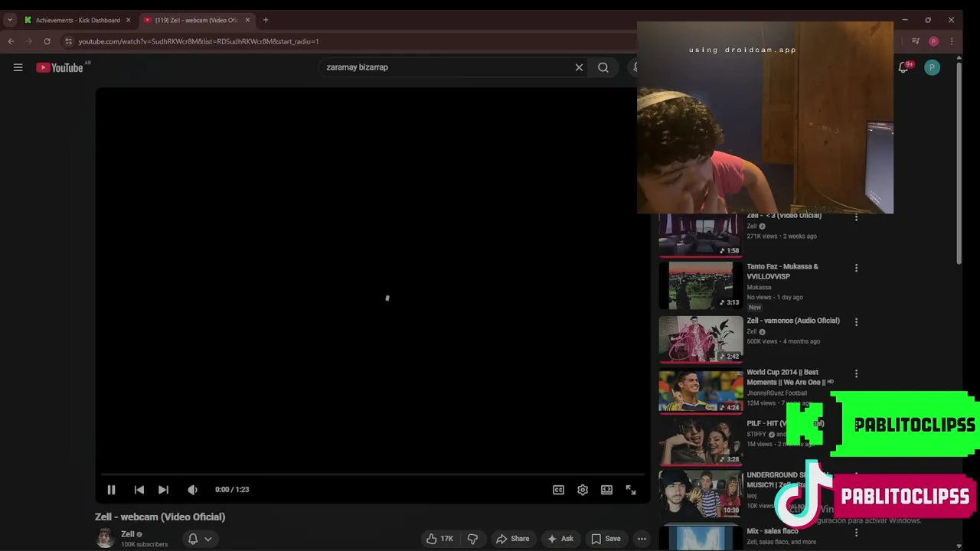The image size is (980, 551).
Task: Open UNDERGROUND video thumbnail
Action: tap(701, 494)
